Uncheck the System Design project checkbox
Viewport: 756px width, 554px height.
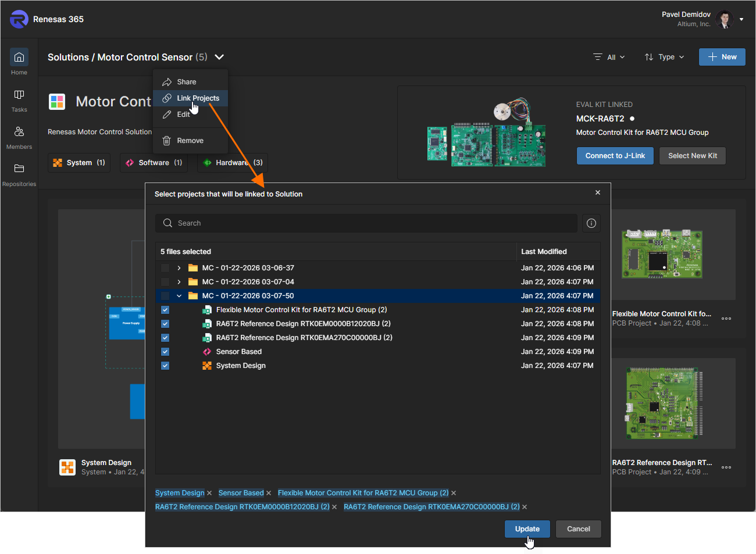165,366
